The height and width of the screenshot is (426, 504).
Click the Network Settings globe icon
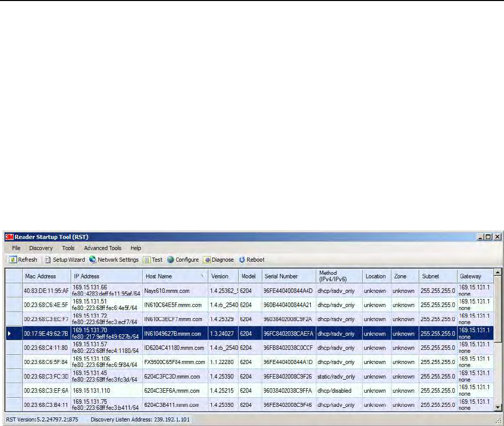pos(93,259)
